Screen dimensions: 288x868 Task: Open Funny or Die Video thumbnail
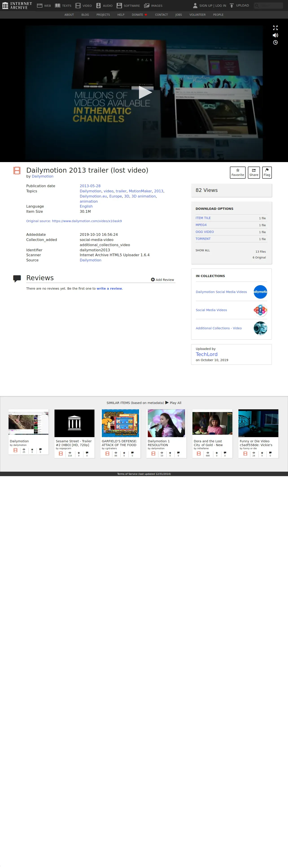tap(258, 423)
